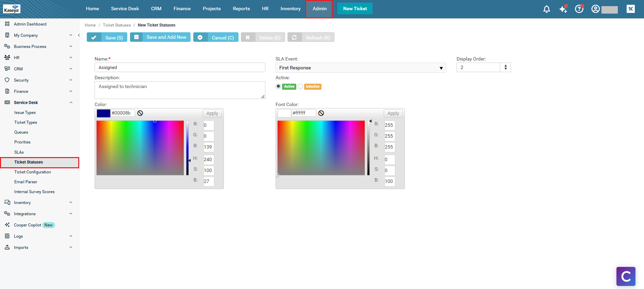Clear the font color with no-color icon
The width and height of the screenshot is (644, 289).
point(321,113)
